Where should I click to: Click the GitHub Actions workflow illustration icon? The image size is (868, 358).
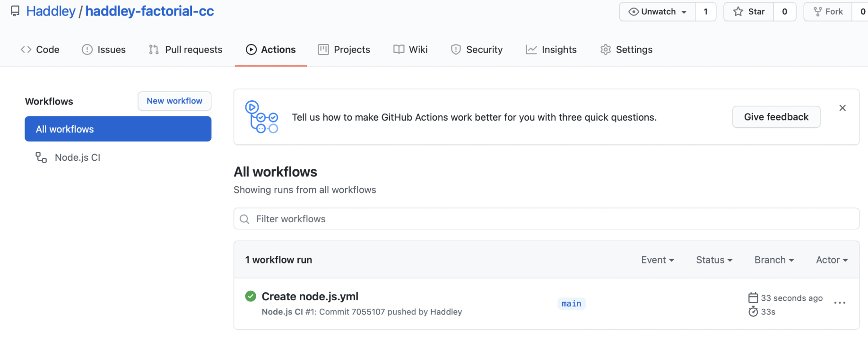point(261,117)
